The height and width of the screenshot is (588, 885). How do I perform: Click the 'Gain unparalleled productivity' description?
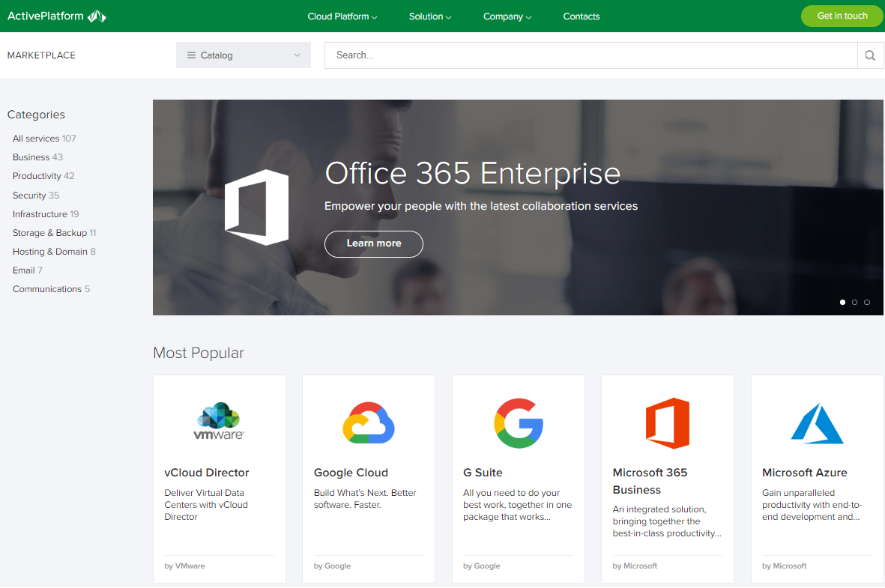tap(812, 505)
